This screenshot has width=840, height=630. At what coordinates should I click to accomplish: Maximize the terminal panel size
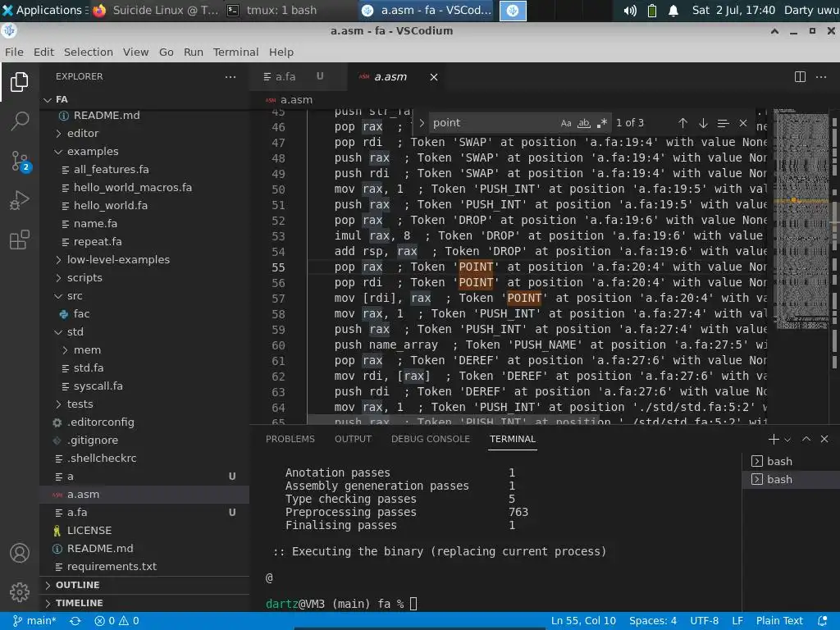pyautogui.click(x=806, y=439)
